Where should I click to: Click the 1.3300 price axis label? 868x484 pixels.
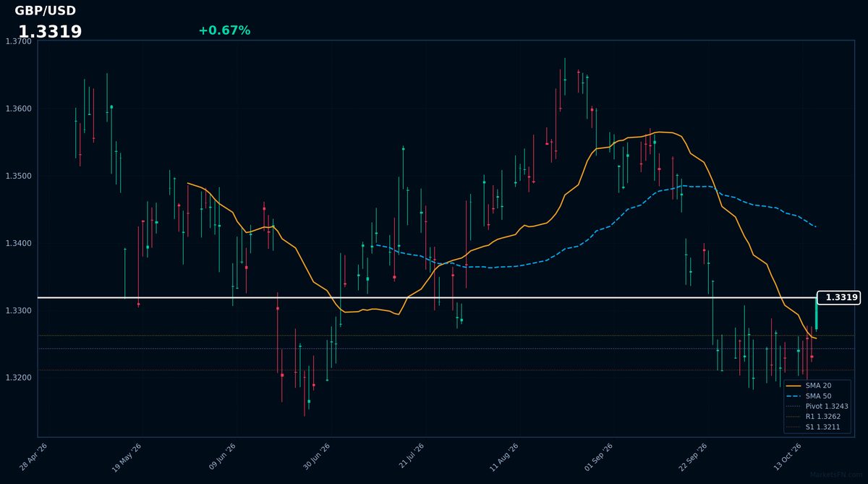[18, 311]
